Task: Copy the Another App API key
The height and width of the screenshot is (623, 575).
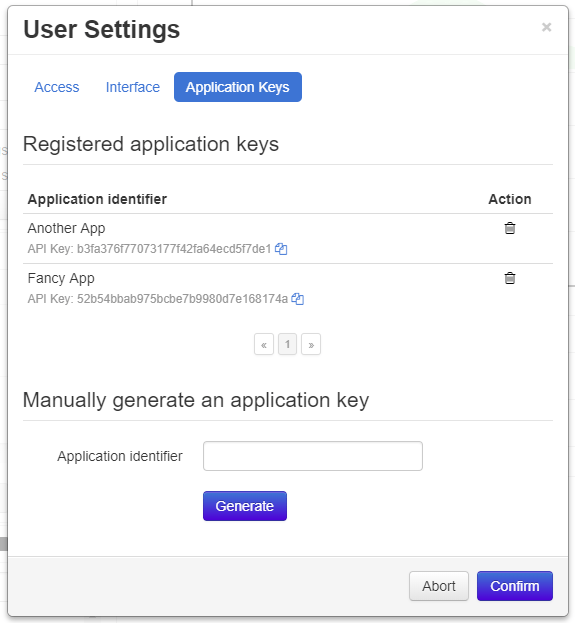Action: [x=281, y=249]
